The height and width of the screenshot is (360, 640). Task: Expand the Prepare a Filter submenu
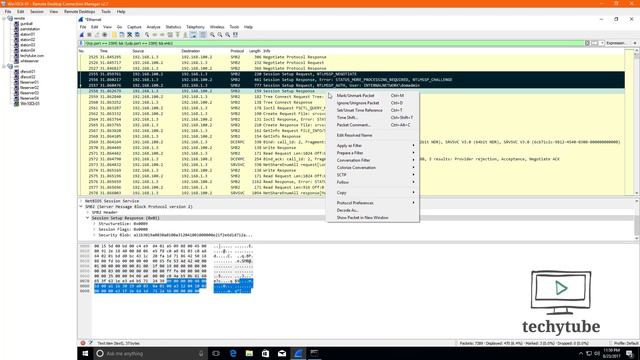click(x=373, y=153)
